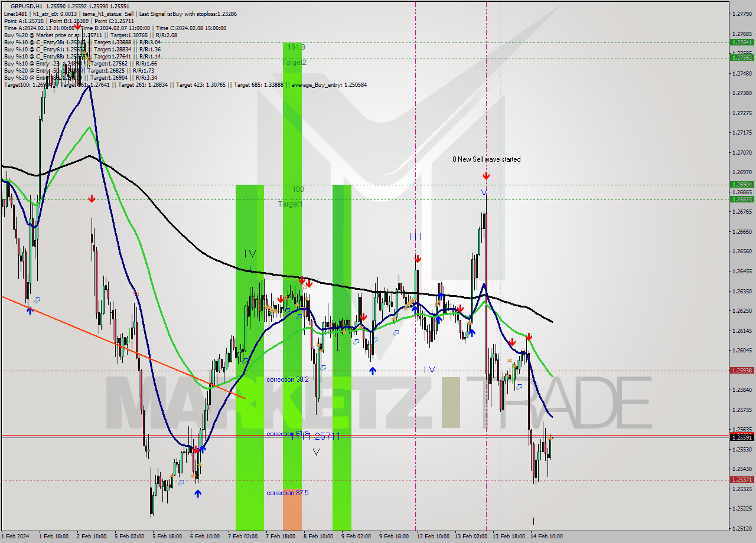Click the red 1.25371 price tag on the axis
The height and width of the screenshot is (543, 756).
[742, 480]
